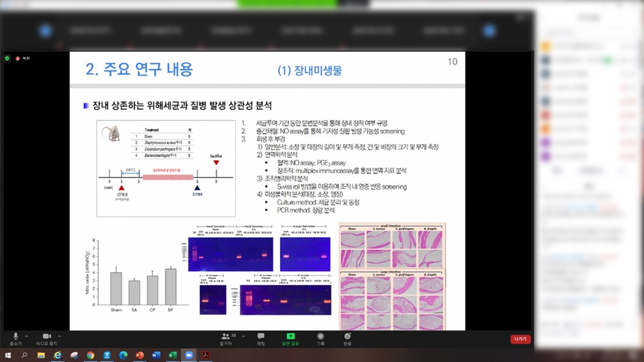
Task: Open Microsoft Edge from the taskbar
Action: point(123,355)
